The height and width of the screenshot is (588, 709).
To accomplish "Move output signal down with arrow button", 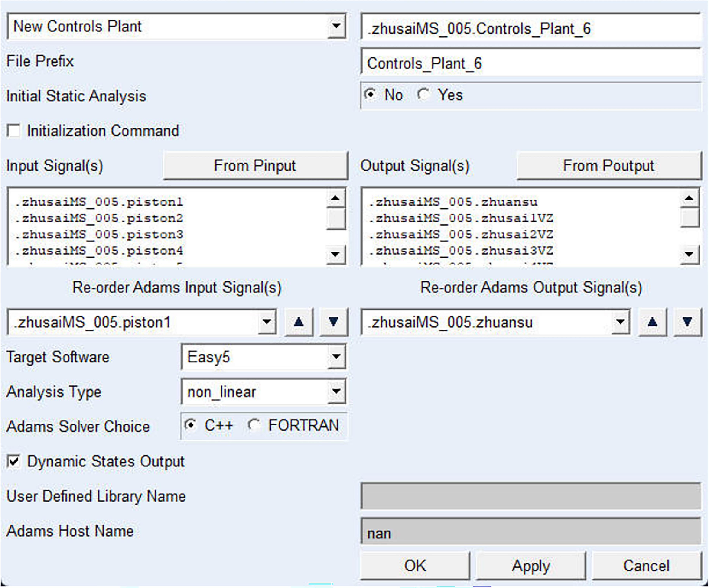I will [687, 322].
